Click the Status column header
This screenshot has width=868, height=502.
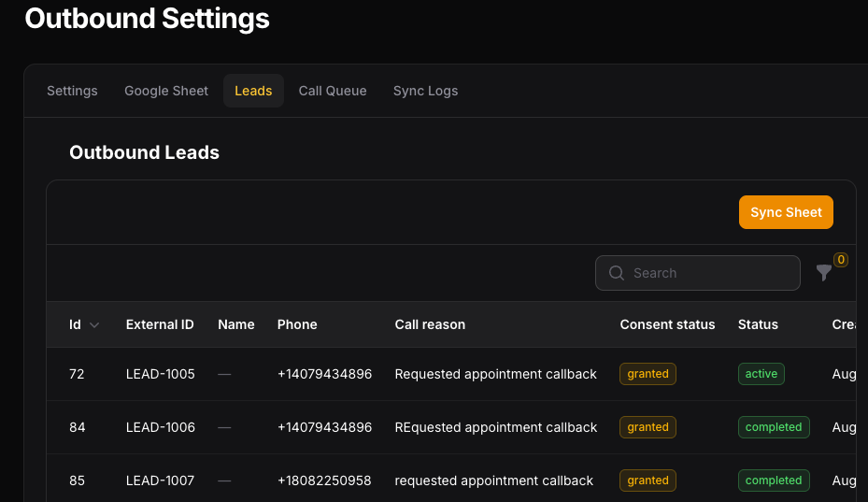758,324
